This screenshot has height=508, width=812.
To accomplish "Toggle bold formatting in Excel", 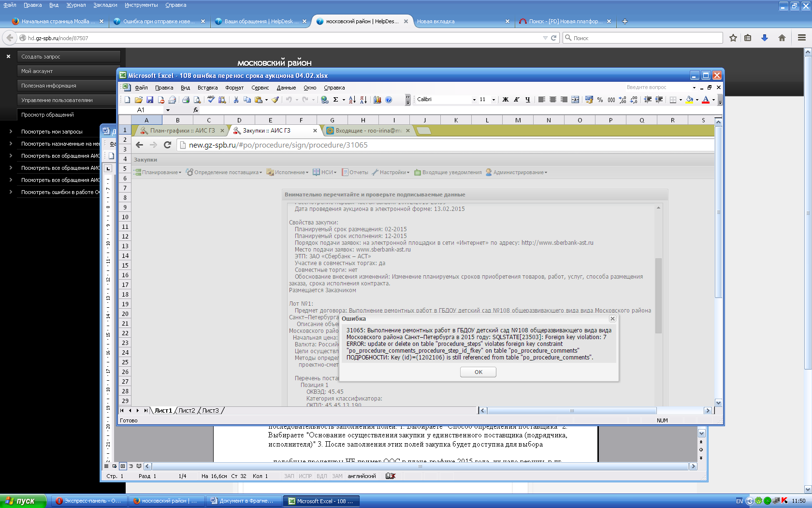I will (x=506, y=100).
